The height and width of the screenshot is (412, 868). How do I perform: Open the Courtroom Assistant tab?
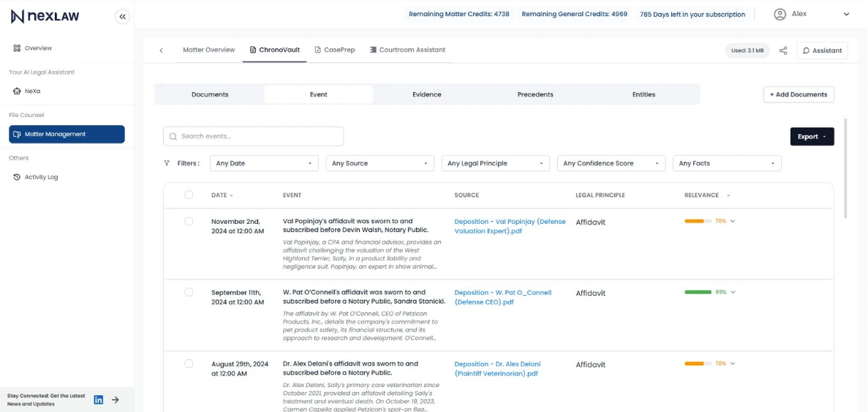407,50
